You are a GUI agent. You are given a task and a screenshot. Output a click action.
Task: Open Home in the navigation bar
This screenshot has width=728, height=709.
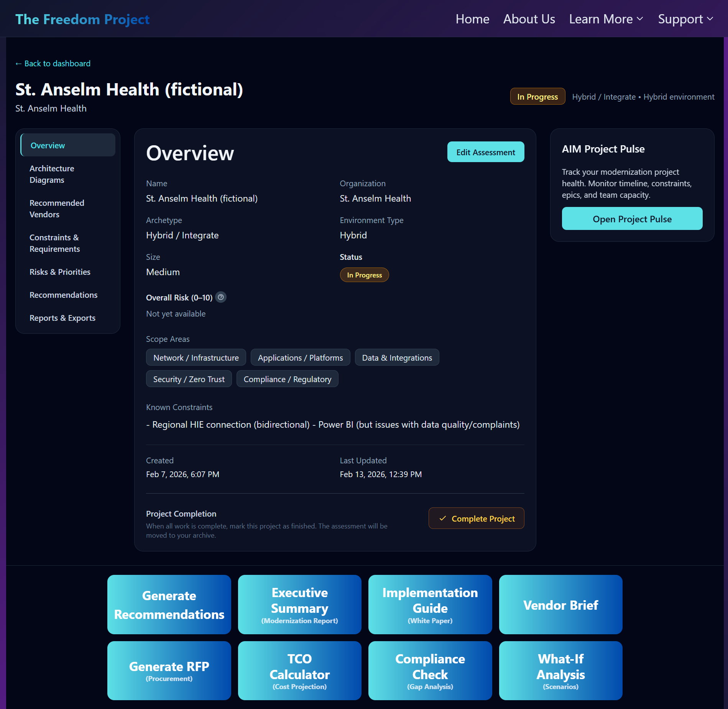pyautogui.click(x=472, y=19)
